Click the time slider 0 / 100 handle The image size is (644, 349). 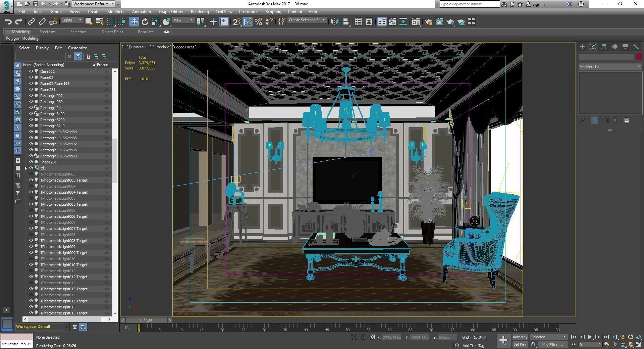pyautogui.click(x=146, y=320)
